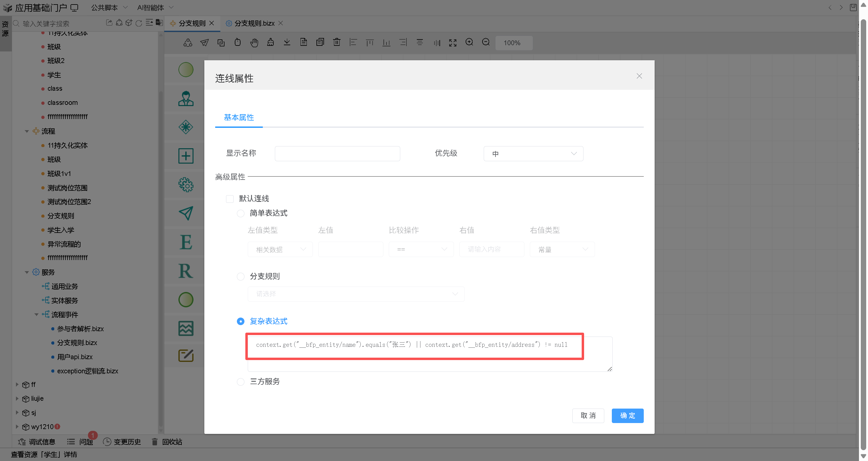Click the download arrow toolbar icon
Screen dimensions: 868x461
287,42
